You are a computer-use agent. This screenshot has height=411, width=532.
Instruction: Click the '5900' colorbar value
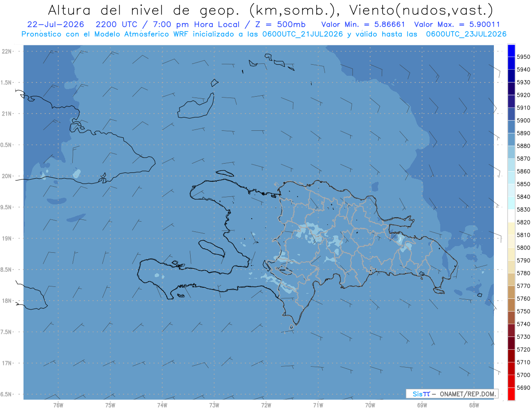point(523,120)
